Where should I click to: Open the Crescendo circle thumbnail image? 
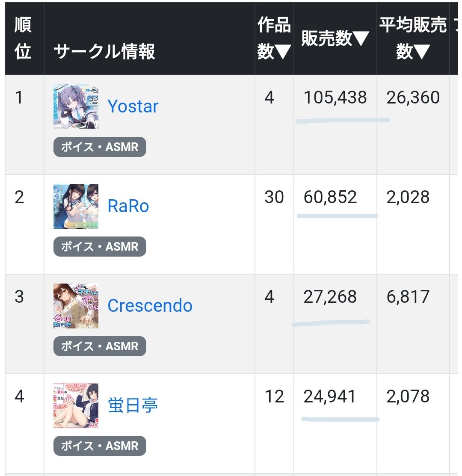76,306
